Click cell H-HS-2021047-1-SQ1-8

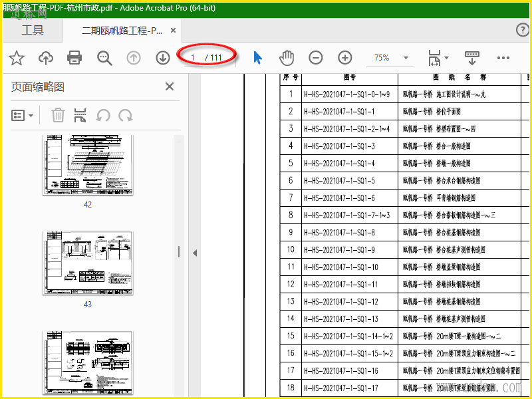point(350,232)
